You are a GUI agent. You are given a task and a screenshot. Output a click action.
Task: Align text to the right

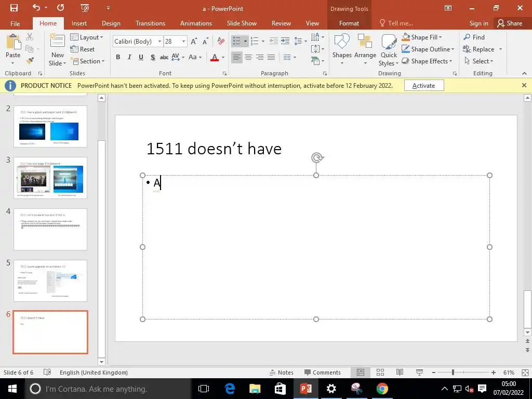pos(260,57)
